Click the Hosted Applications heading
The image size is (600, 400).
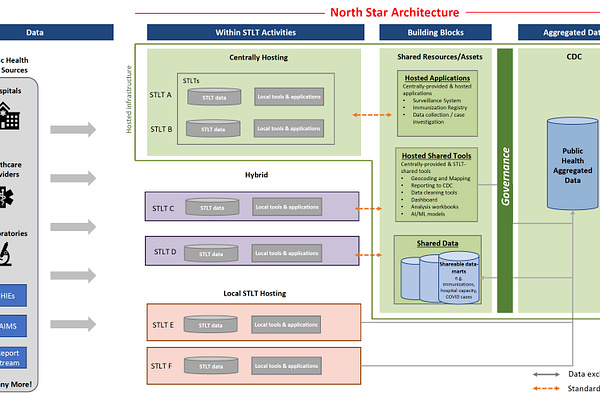[x=437, y=78]
